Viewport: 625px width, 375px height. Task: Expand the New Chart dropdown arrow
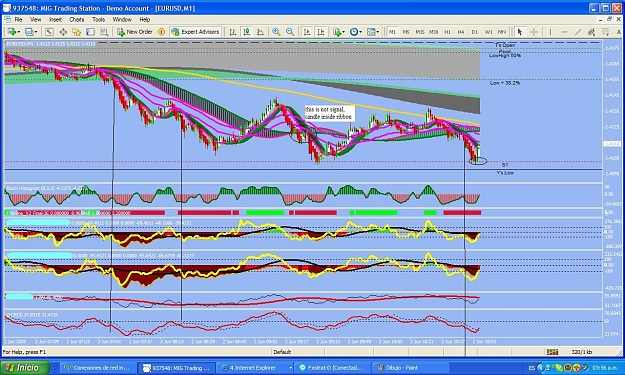[x=18, y=32]
